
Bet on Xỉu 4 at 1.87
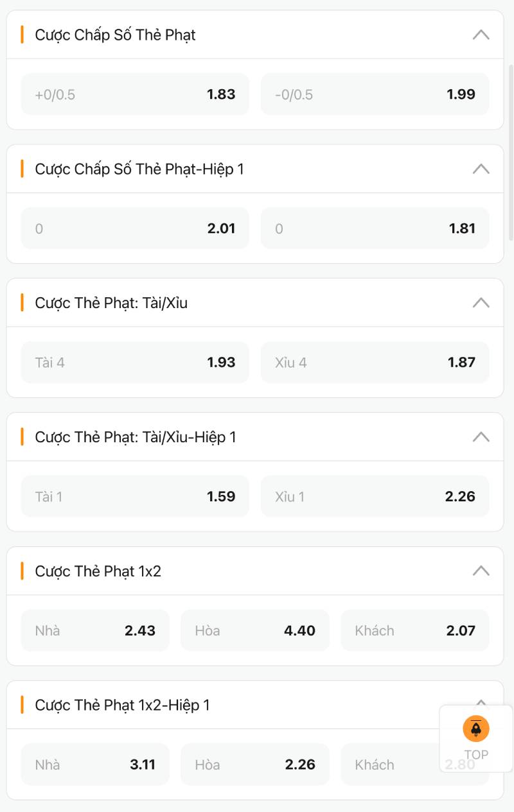[375, 363]
